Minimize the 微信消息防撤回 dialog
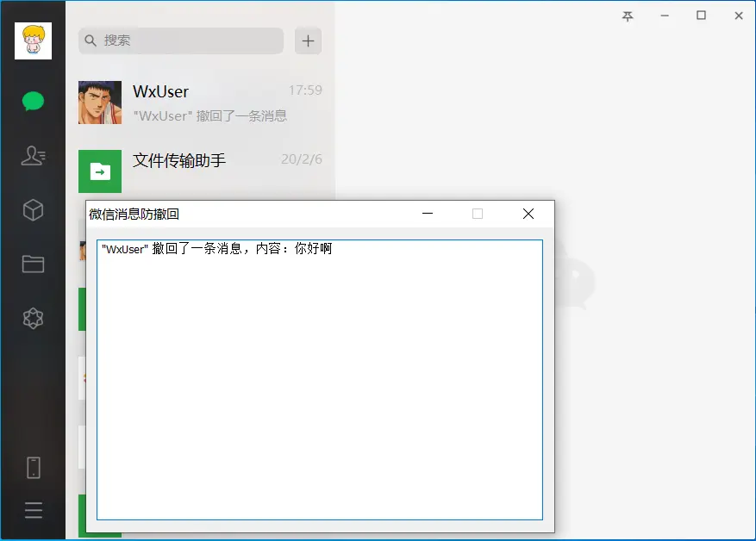 pyautogui.click(x=428, y=214)
